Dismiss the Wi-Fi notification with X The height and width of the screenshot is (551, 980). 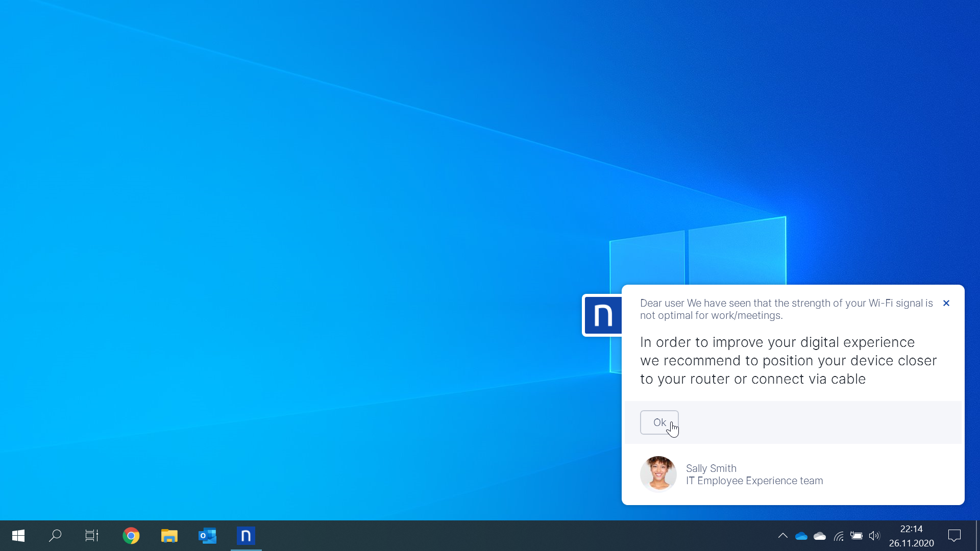[x=946, y=303]
